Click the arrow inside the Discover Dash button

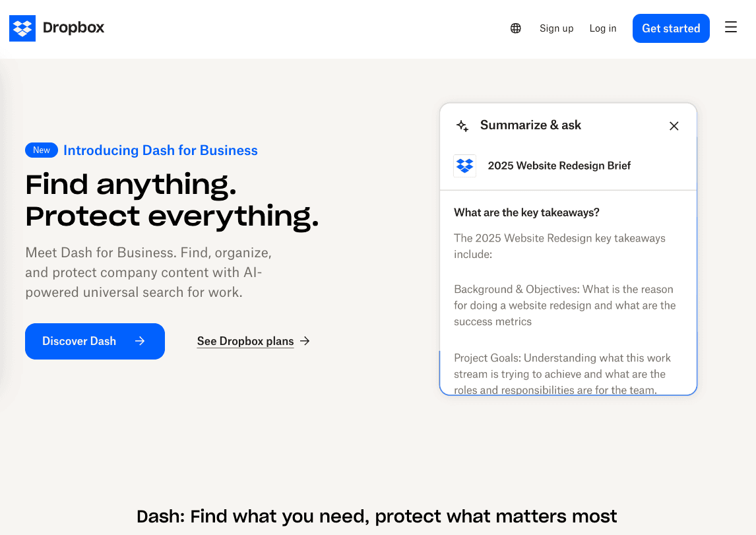click(x=140, y=341)
